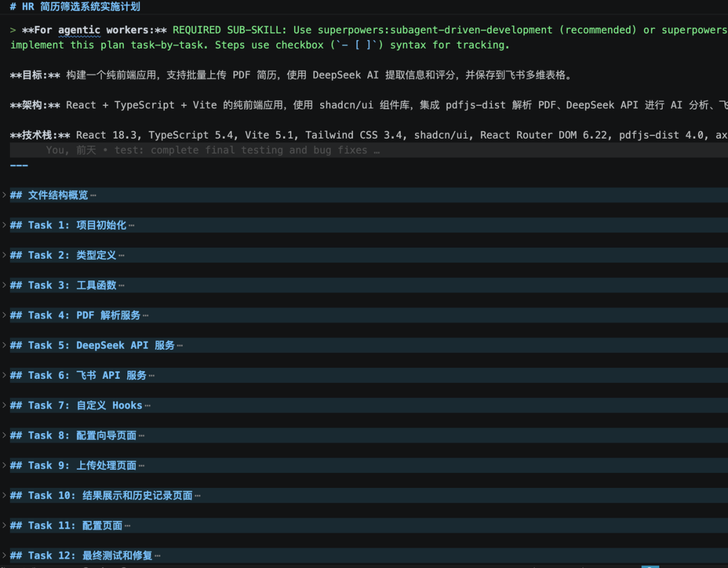This screenshot has height=568, width=728.
Task: Click the heading text "Task 3: 工具函数"
Action: 72,285
